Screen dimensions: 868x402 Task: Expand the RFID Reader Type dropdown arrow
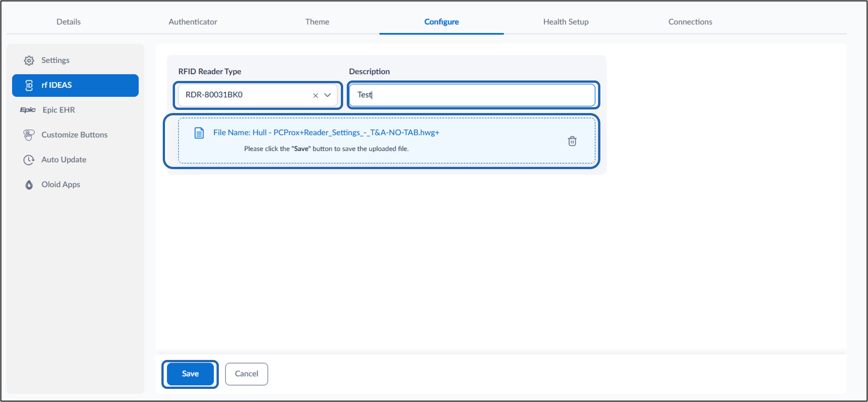[328, 95]
